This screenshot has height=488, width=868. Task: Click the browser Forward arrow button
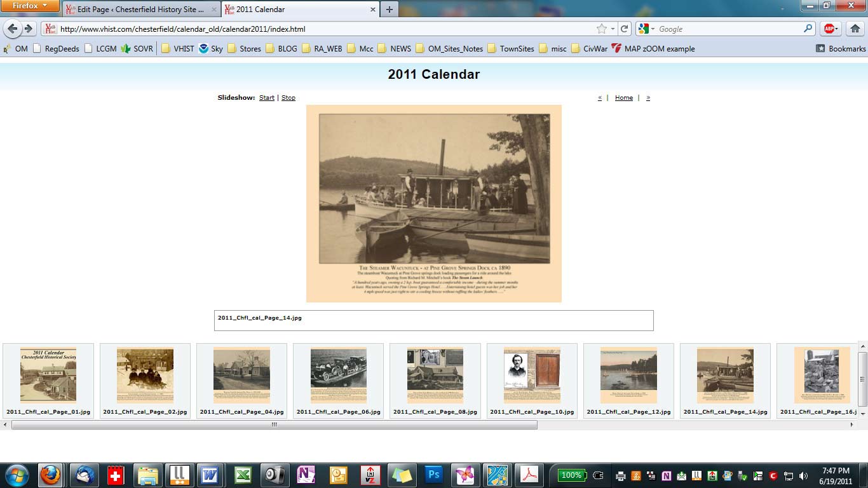[28, 29]
